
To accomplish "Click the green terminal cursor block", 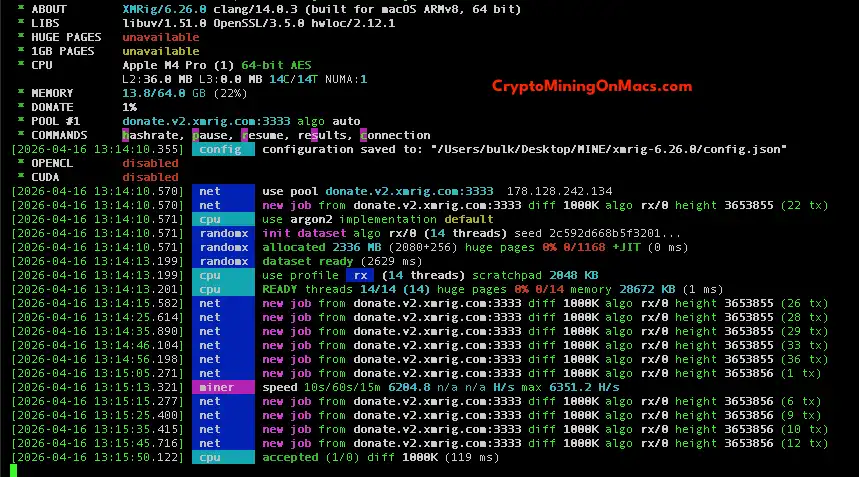I will tap(14, 470).
